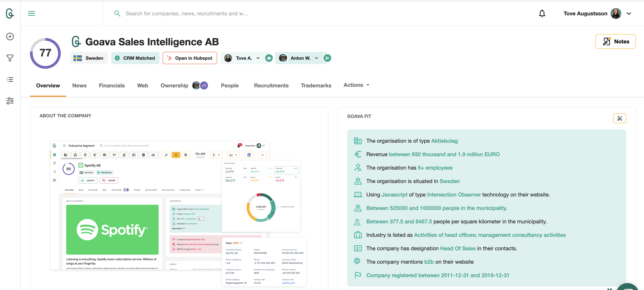Switch to the Financials tab
644x290 pixels.
coord(112,86)
